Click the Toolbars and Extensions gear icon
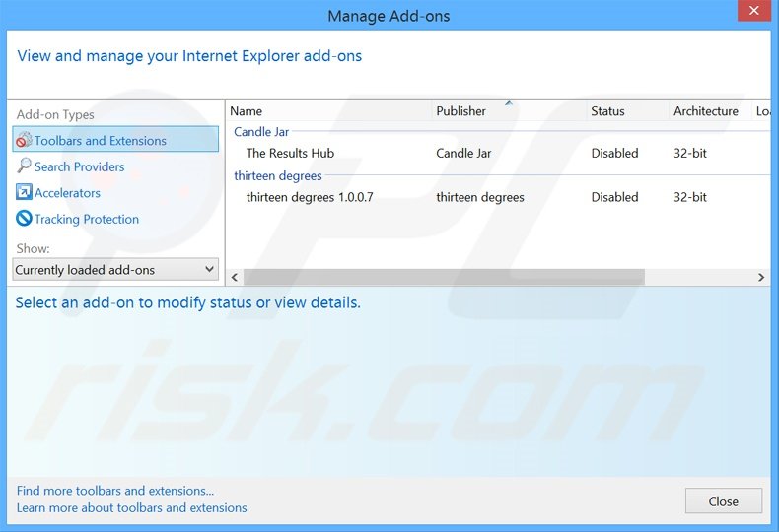The height and width of the screenshot is (532, 779). click(x=24, y=140)
